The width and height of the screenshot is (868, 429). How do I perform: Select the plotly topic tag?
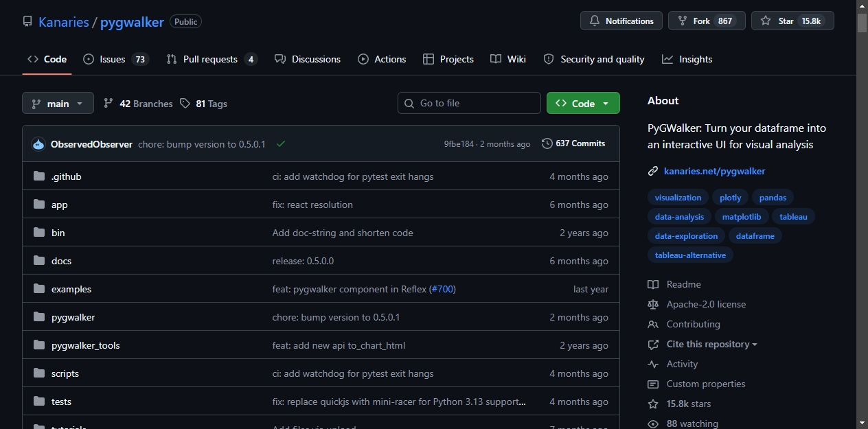tap(731, 198)
